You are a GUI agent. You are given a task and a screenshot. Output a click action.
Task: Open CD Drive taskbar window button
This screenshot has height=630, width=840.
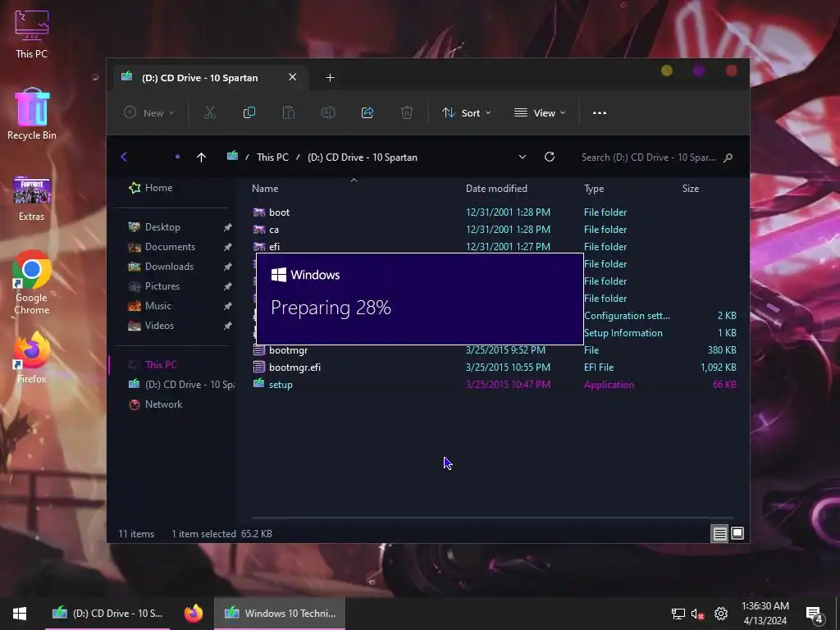[107, 613]
